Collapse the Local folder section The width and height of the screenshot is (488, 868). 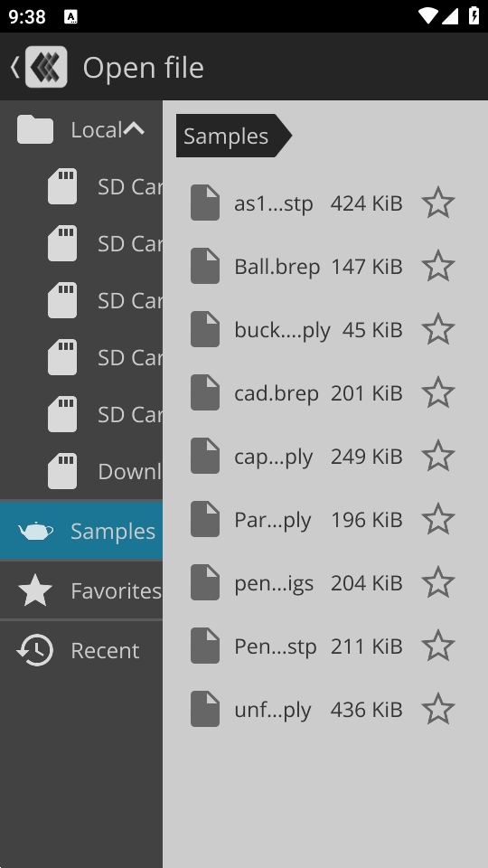tap(134, 129)
